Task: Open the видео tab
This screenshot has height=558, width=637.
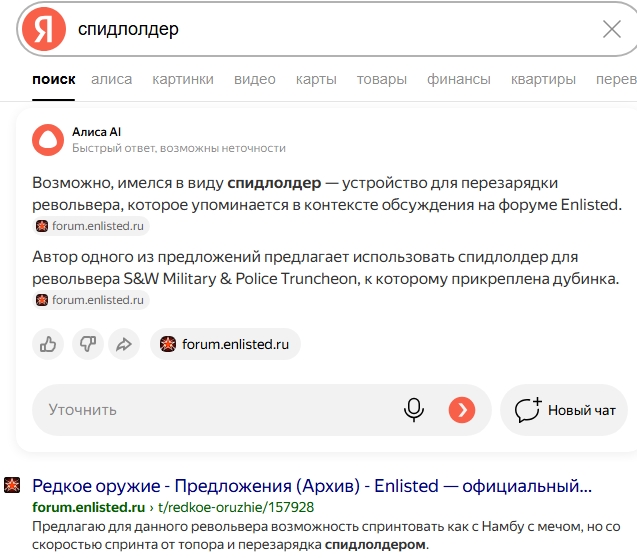Action: coord(255,79)
